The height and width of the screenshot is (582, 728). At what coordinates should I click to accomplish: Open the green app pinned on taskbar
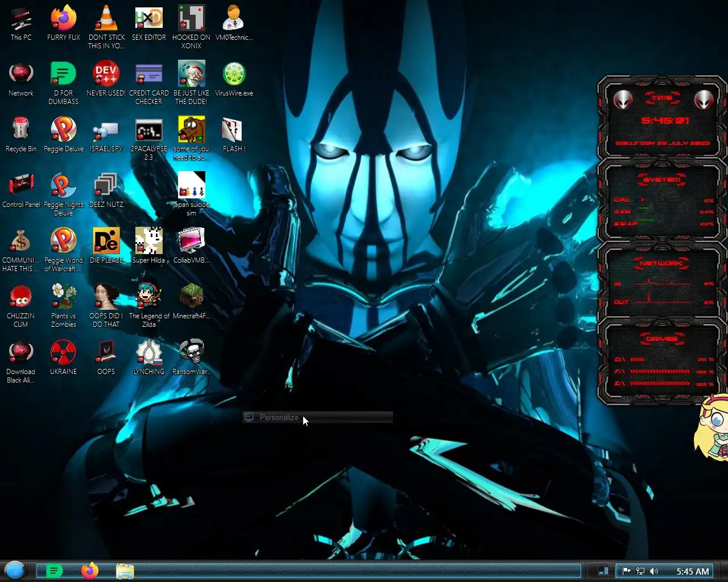click(54, 571)
